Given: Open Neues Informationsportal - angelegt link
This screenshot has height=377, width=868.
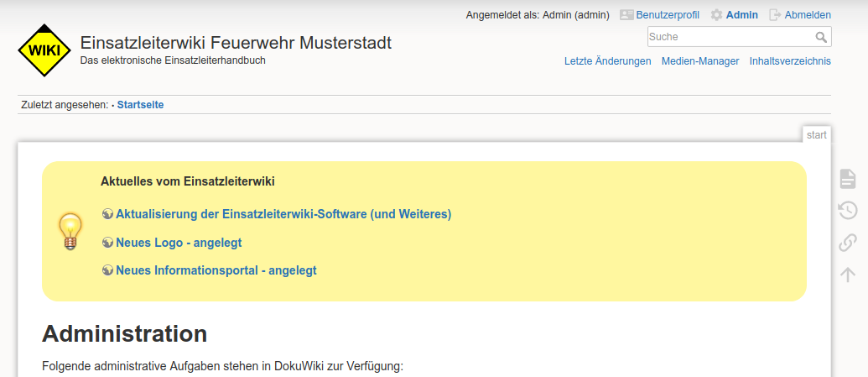Looking at the screenshot, I should (216, 270).
